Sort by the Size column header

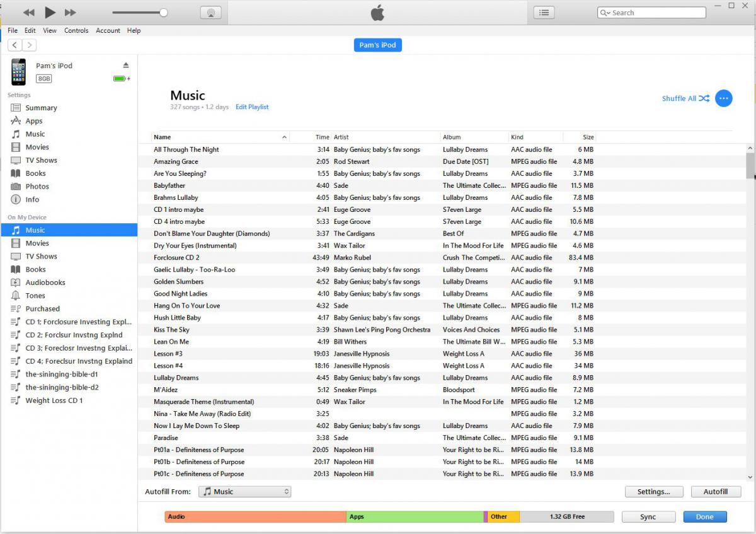(x=580, y=137)
